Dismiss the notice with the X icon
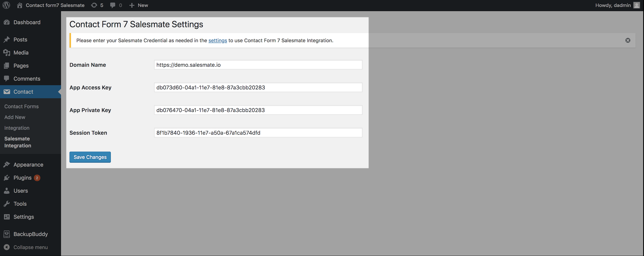This screenshot has width=644, height=256. tap(628, 40)
